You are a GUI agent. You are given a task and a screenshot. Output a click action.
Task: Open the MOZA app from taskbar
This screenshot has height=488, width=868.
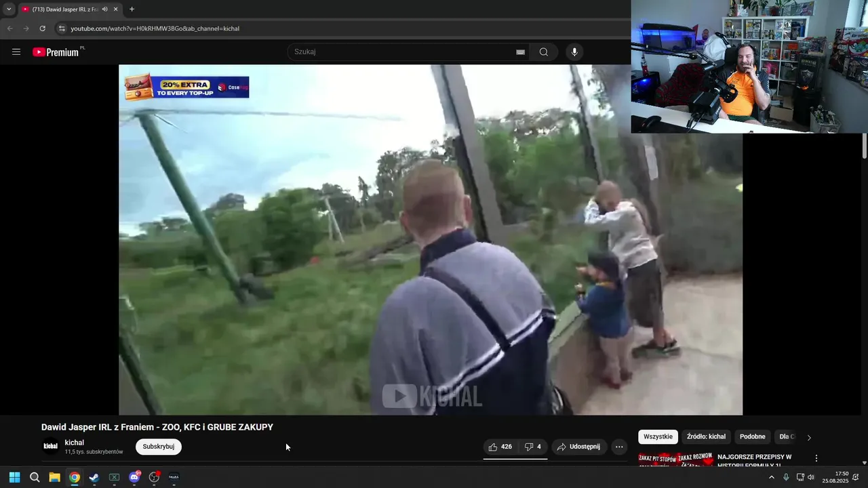(174, 477)
